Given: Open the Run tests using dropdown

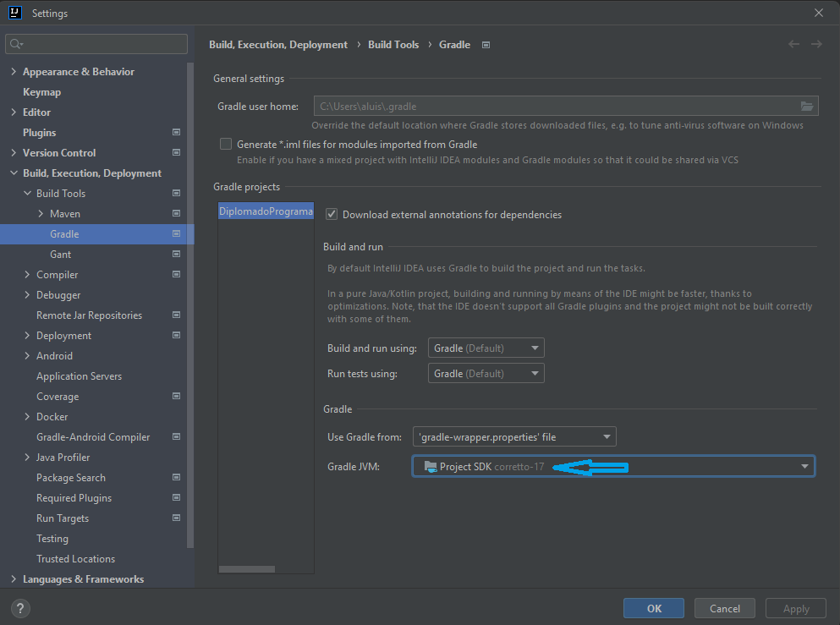Looking at the screenshot, I should (486, 373).
